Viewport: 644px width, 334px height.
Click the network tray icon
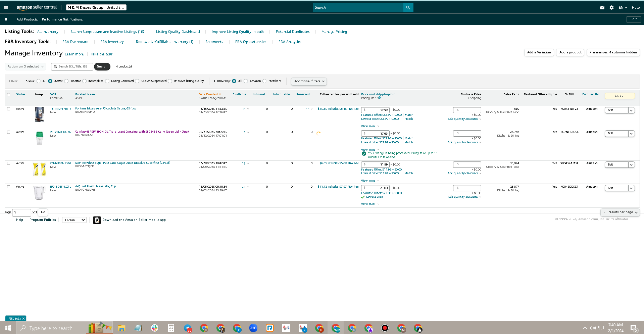(x=601, y=328)
